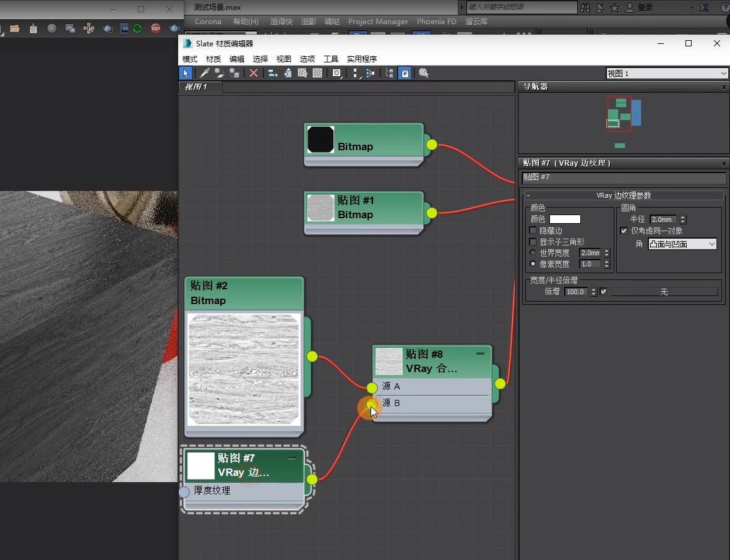Enable the 隐藏边 checkbox

tap(533, 231)
